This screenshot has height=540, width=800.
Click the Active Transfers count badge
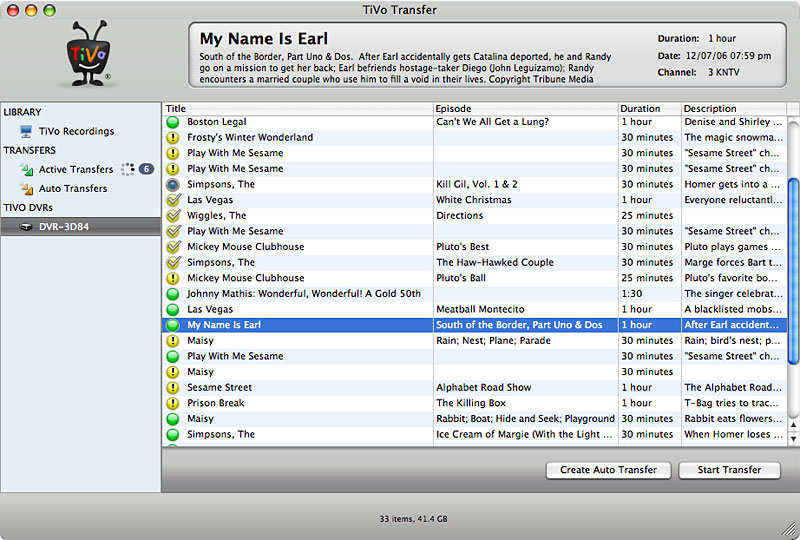tap(146, 170)
